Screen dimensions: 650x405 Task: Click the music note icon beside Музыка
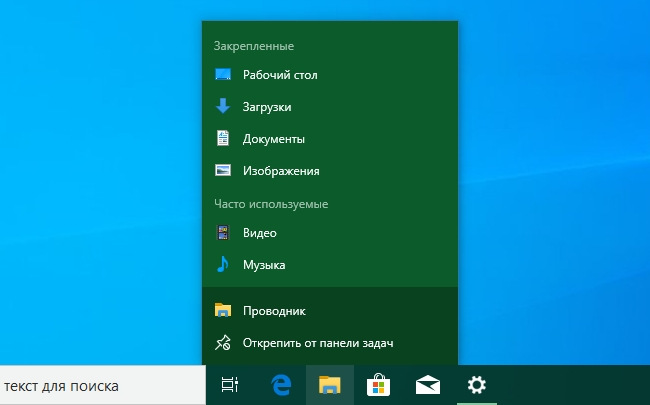[x=223, y=264]
